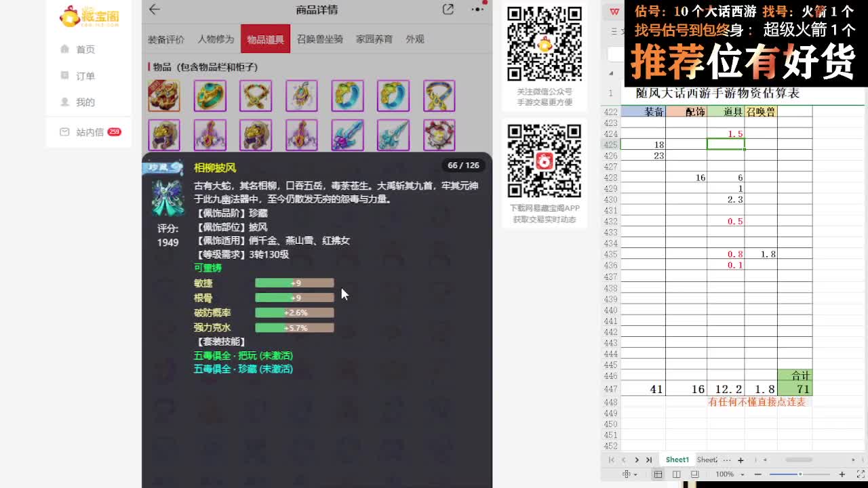Click the pan tool icon in spreadsheet status bar
868x488 pixels.
627,474
